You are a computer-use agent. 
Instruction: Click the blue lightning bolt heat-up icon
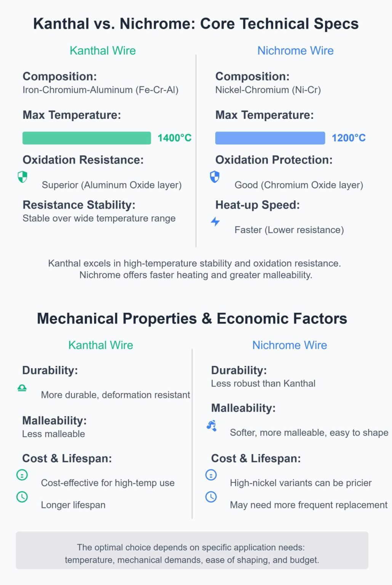215,221
